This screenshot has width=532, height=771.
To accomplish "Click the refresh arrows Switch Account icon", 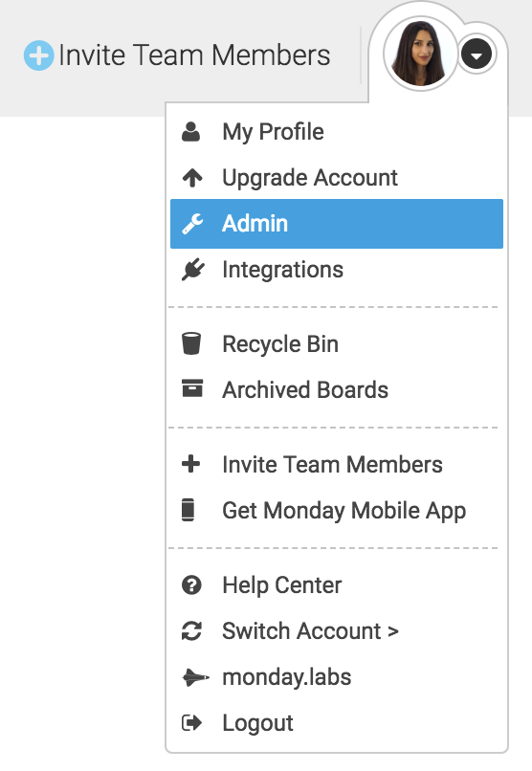I will pos(191,631).
